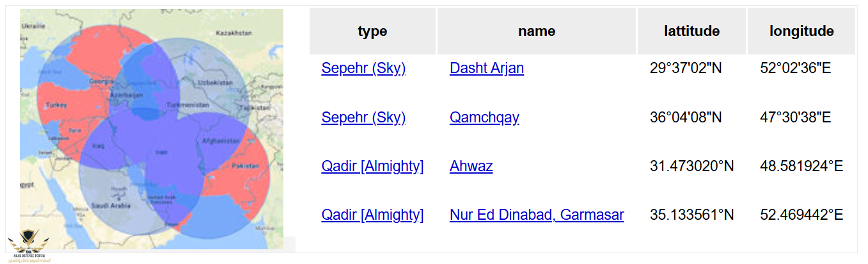Image resolution: width=868 pixels, height=264 pixels.
Task: Open the radar coverage map image
Action: pyautogui.click(x=151, y=128)
